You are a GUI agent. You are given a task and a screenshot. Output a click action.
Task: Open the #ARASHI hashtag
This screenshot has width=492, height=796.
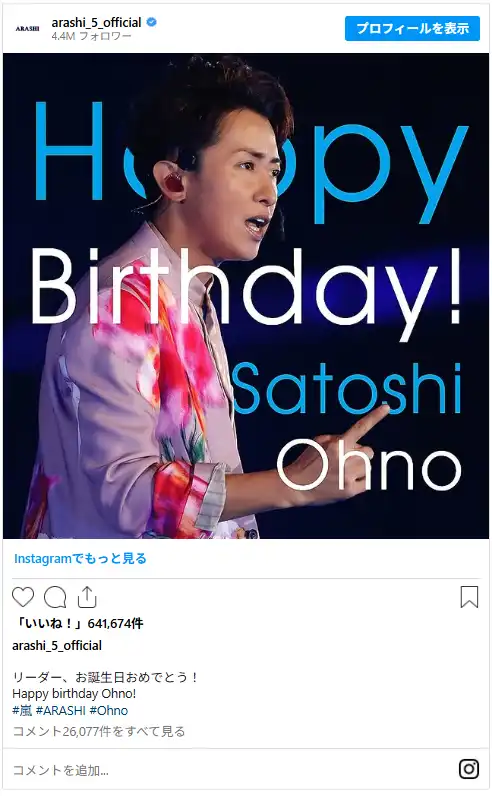pyautogui.click(x=60, y=710)
